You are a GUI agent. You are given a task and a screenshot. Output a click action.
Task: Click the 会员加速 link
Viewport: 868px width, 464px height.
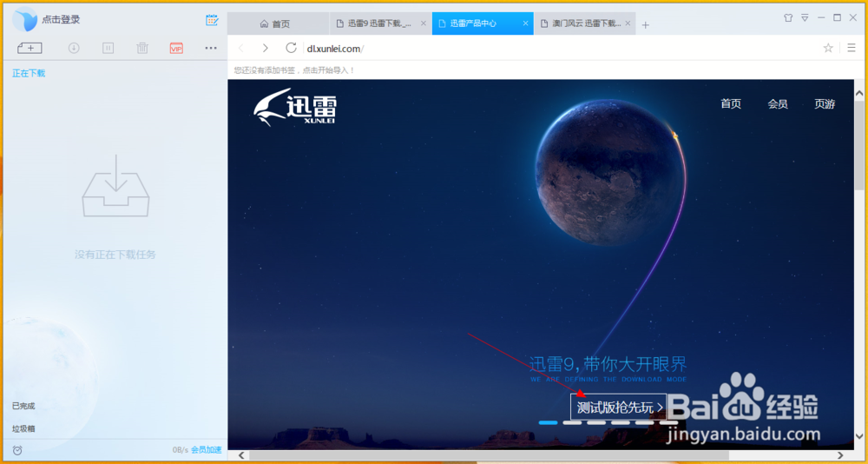point(206,450)
